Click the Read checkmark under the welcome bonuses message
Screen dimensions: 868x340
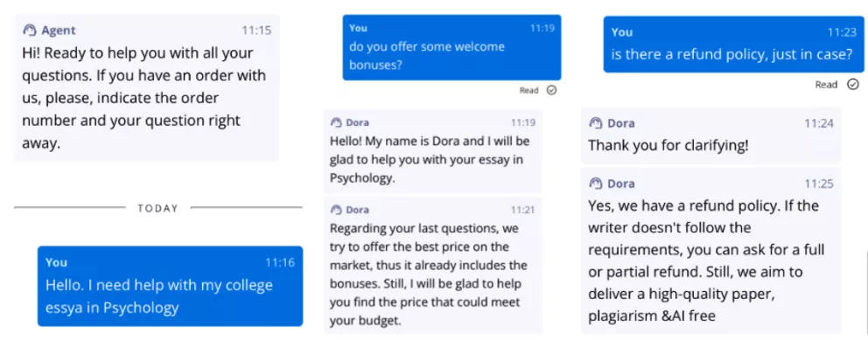pos(551,91)
